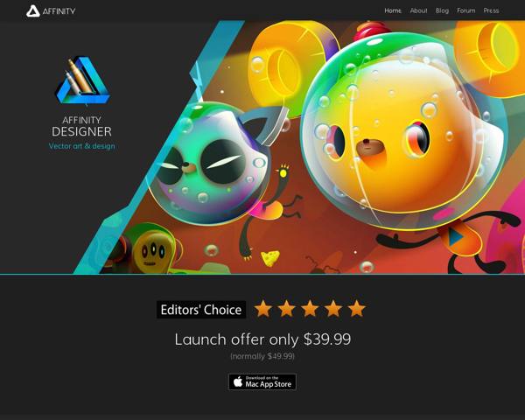Click the AFFINITY wordmark in header

[59, 11]
